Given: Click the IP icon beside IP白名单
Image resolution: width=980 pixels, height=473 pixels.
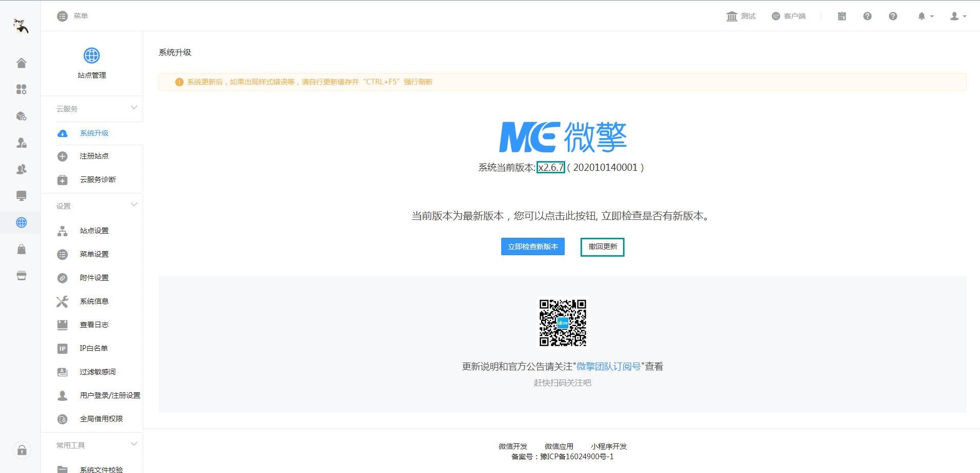Looking at the screenshot, I should point(62,349).
